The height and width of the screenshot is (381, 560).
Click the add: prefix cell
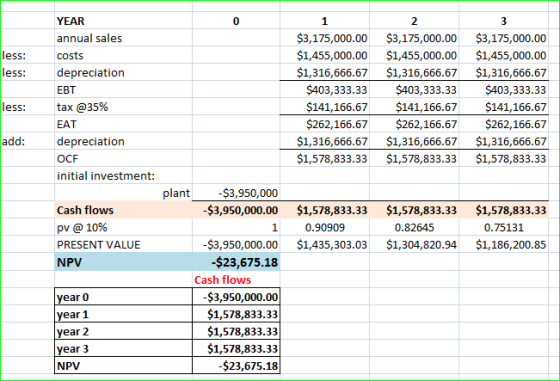click(x=27, y=141)
